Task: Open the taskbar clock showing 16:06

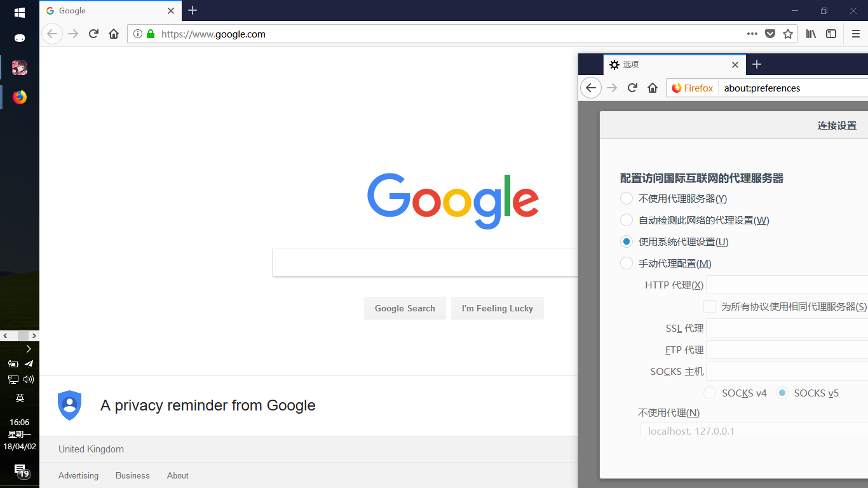Action: [x=20, y=434]
